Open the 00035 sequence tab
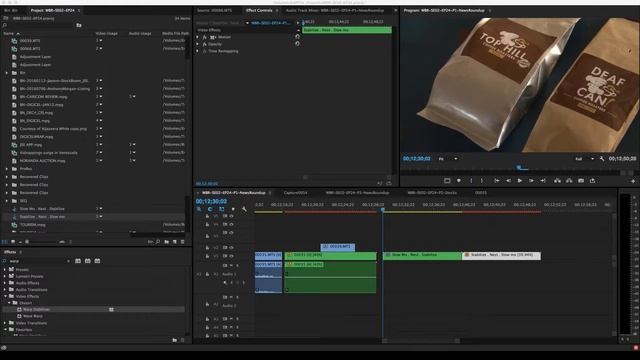This screenshot has width=640, height=360. (x=481, y=193)
